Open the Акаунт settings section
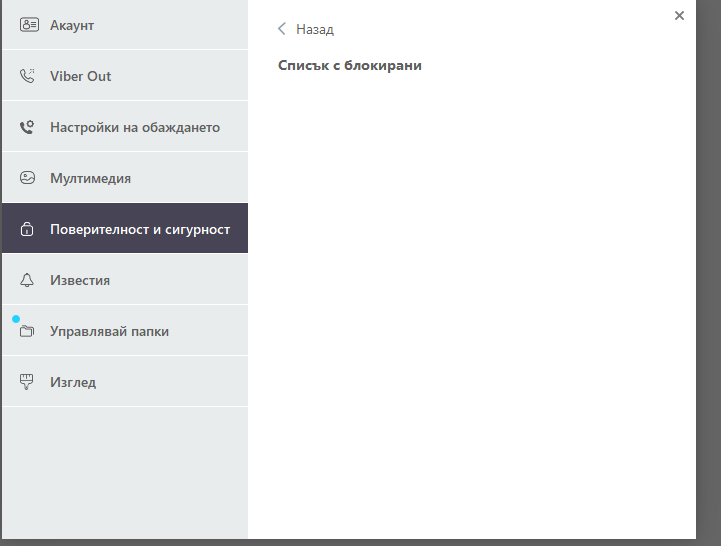Image resolution: width=721 pixels, height=546 pixels. (x=72, y=25)
